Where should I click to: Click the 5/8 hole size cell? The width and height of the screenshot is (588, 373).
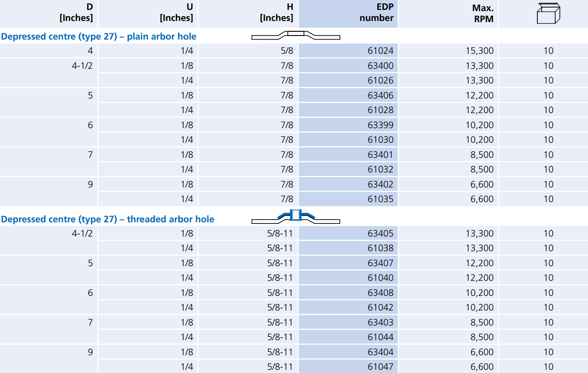(287, 51)
